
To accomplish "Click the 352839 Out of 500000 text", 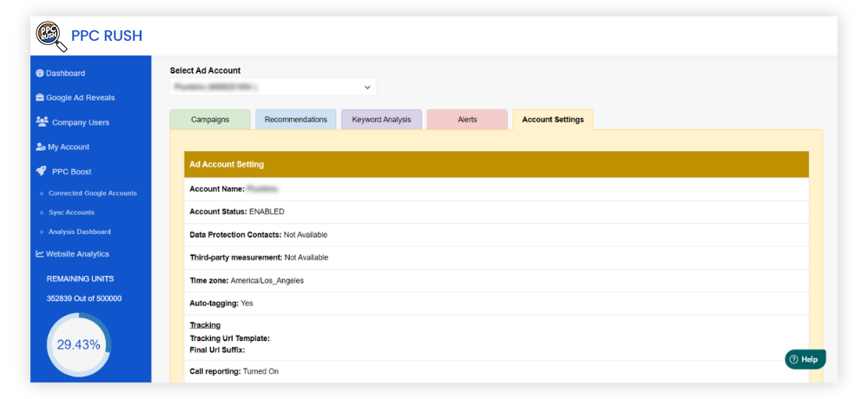I will [84, 298].
